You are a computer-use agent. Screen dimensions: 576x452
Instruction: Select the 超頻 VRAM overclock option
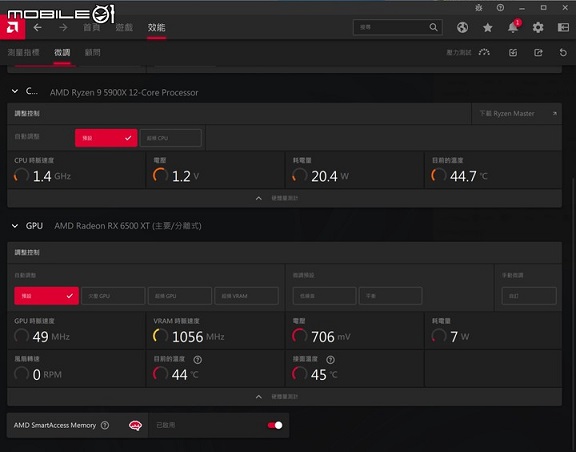pyautogui.click(x=246, y=296)
